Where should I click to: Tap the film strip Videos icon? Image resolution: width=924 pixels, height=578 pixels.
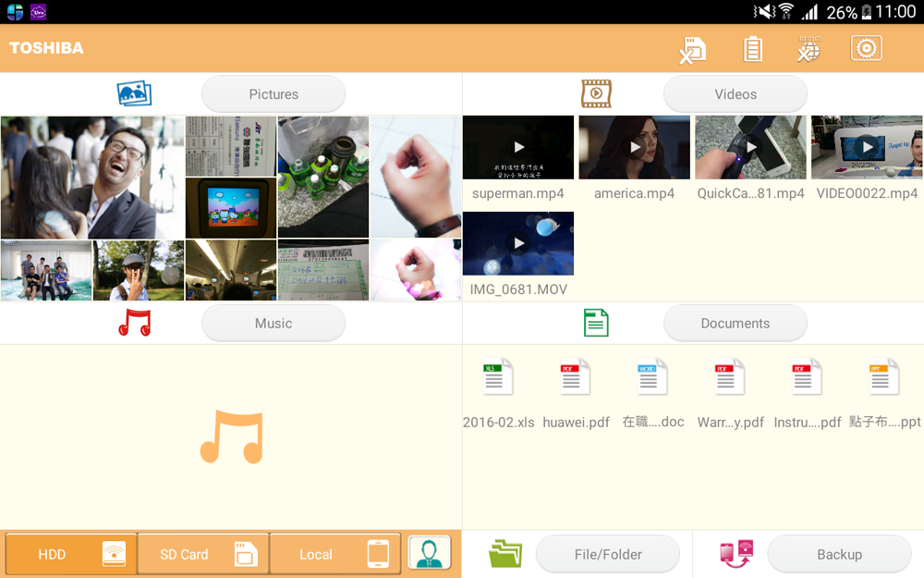point(596,93)
